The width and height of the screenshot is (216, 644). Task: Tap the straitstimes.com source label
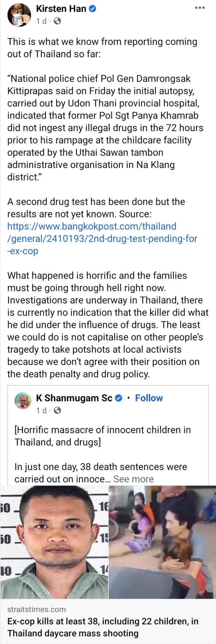click(37, 609)
